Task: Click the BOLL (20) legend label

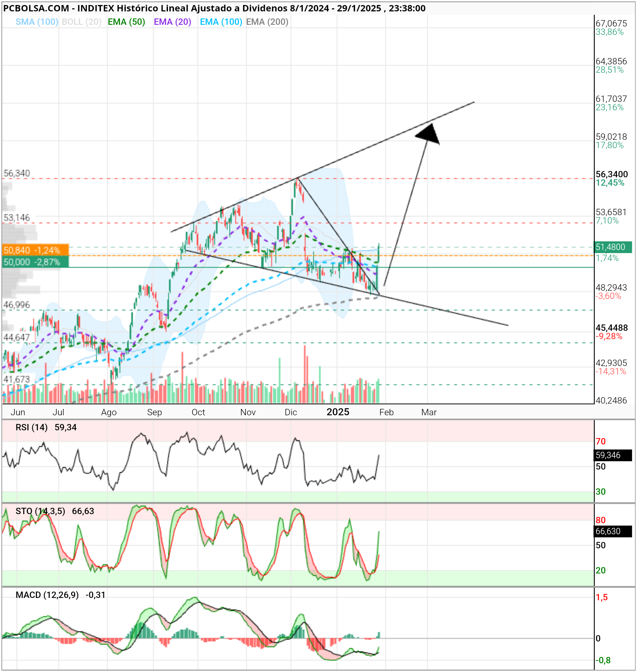Action: (x=82, y=22)
